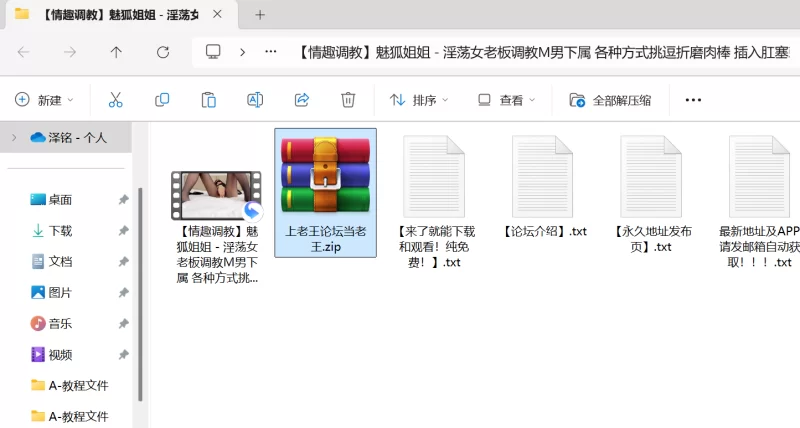The image size is (800, 428).
Task: Click the Delete trash can icon
Action: coord(348,100)
